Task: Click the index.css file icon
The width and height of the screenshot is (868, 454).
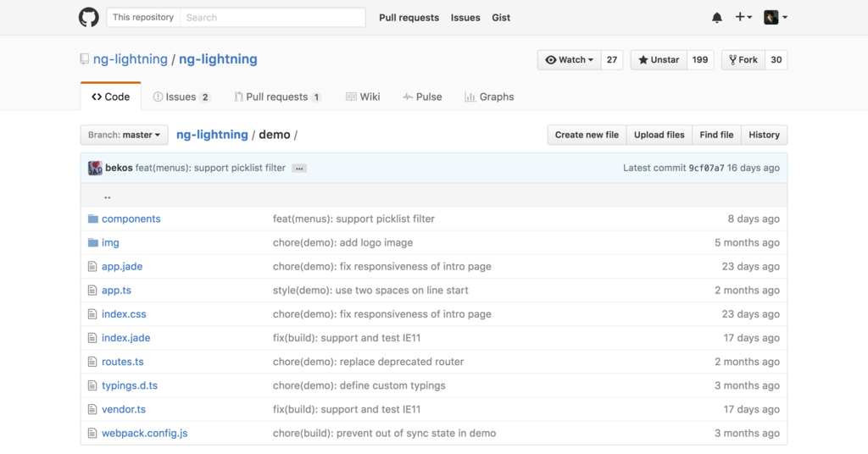Action: pyautogui.click(x=92, y=314)
